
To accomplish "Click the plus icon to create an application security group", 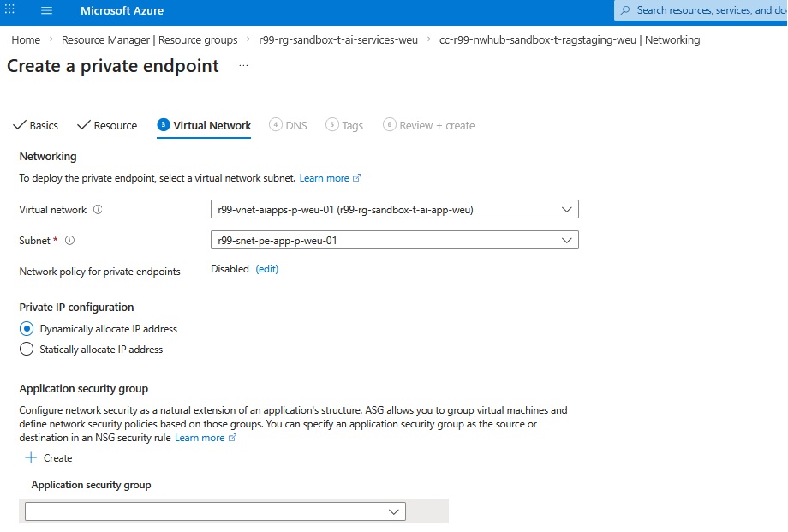I will coord(32,457).
